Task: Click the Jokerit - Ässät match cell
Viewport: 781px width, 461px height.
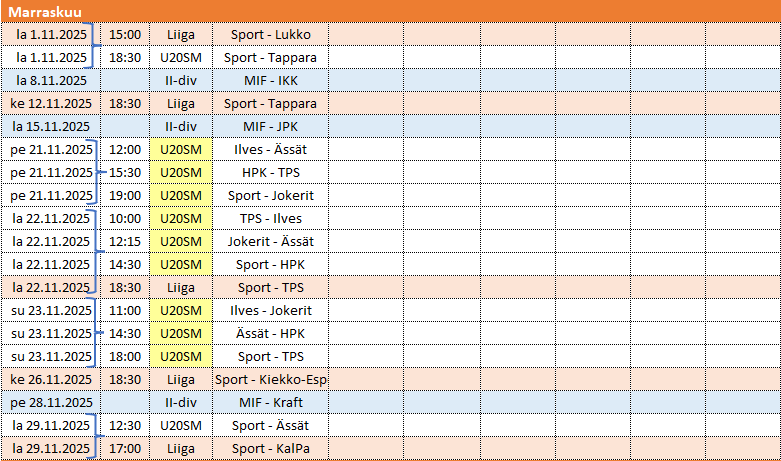Action: pyautogui.click(x=270, y=241)
